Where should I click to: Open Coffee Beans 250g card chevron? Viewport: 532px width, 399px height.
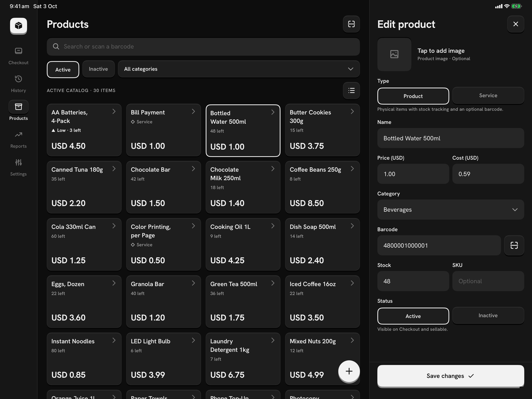(352, 169)
